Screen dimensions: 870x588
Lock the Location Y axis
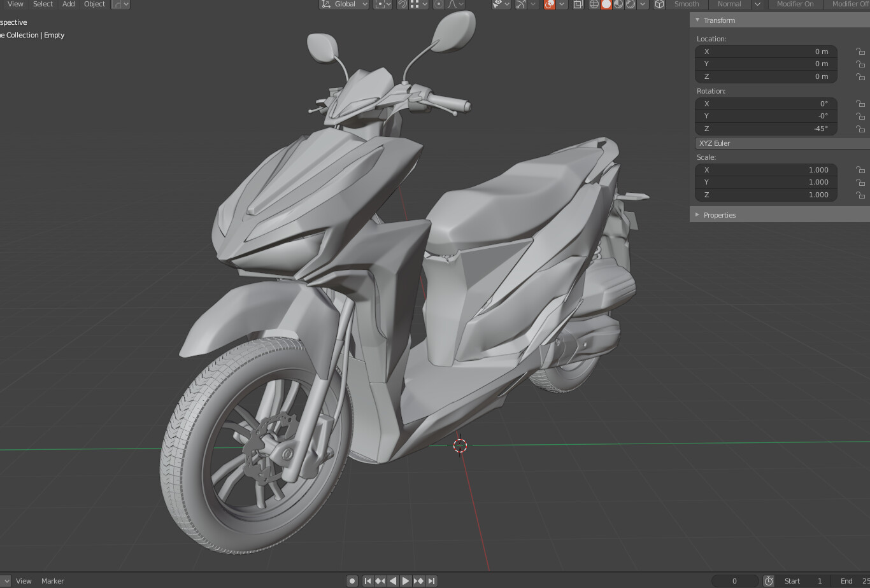point(860,64)
